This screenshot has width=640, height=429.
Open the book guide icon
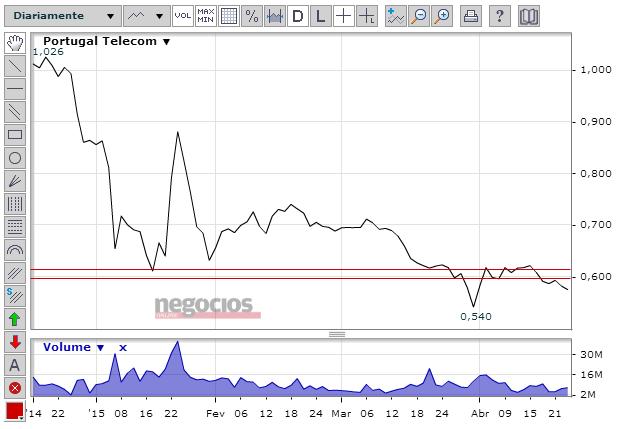(x=529, y=16)
